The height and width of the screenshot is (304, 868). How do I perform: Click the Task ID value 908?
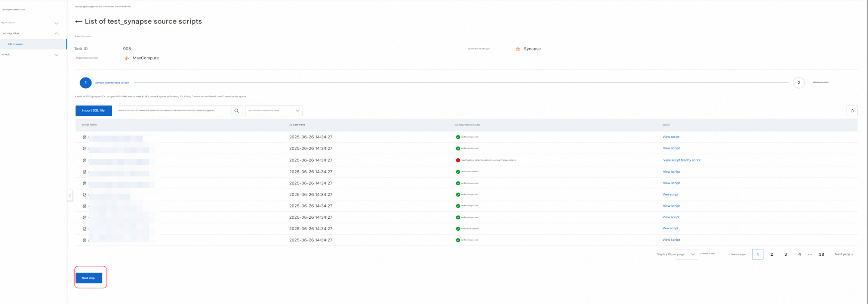click(127, 49)
